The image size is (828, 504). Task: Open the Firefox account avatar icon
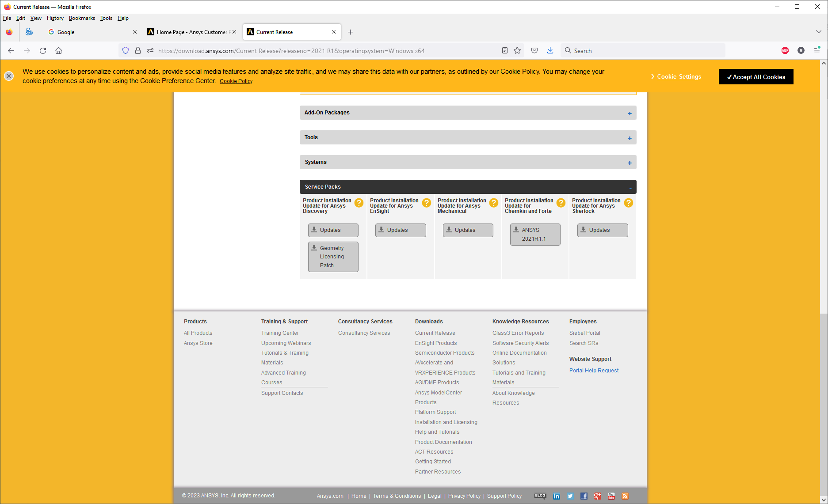(x=801, y=51)
